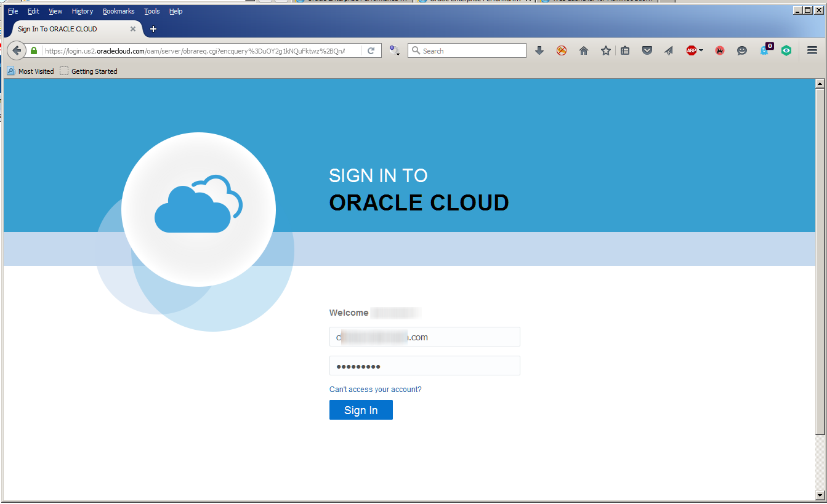Open the View menu
The image size is (827, 504).
pyautogui.click(x=55, y=11)
